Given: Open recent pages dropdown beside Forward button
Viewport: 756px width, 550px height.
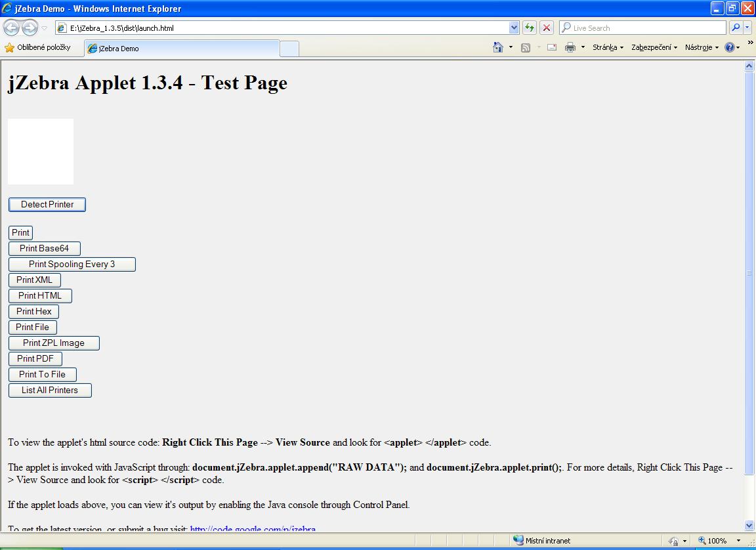Looking at the screenshot, I should click(45, 28).
